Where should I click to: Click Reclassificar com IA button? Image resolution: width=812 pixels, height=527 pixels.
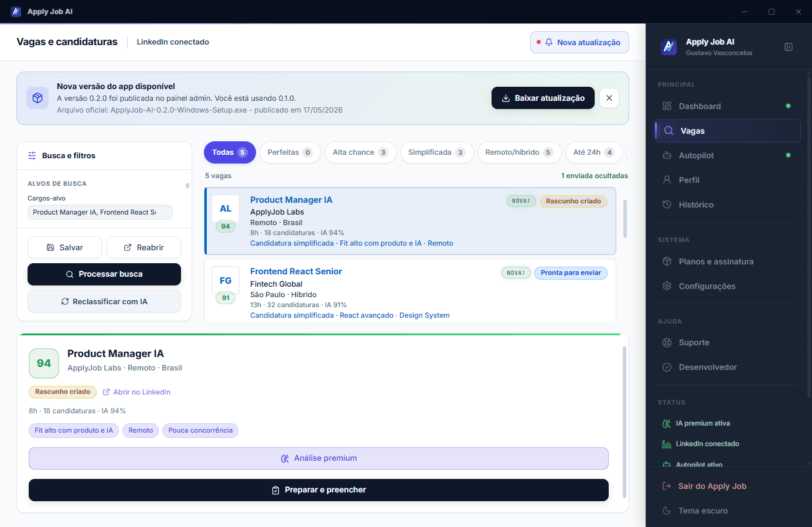tap(104, 301)
